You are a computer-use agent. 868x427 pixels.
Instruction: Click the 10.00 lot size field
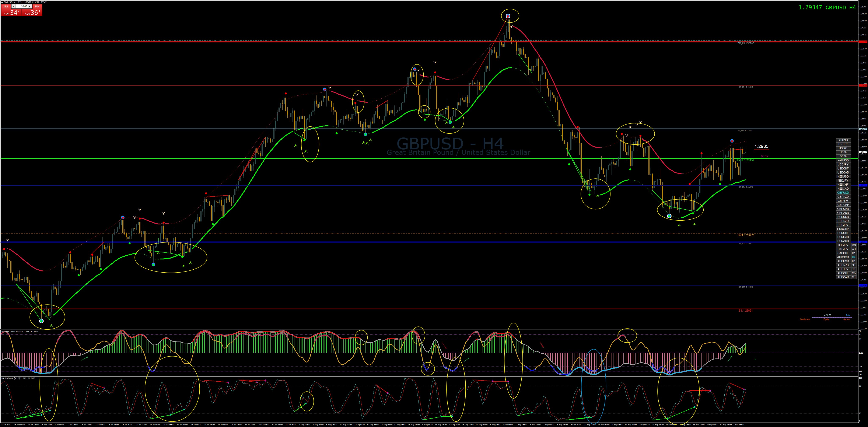(22, 6)
